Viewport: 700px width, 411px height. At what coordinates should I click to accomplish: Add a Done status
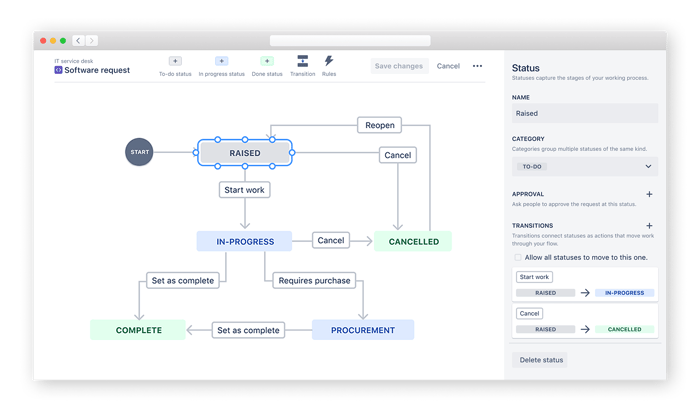[267, 61]
